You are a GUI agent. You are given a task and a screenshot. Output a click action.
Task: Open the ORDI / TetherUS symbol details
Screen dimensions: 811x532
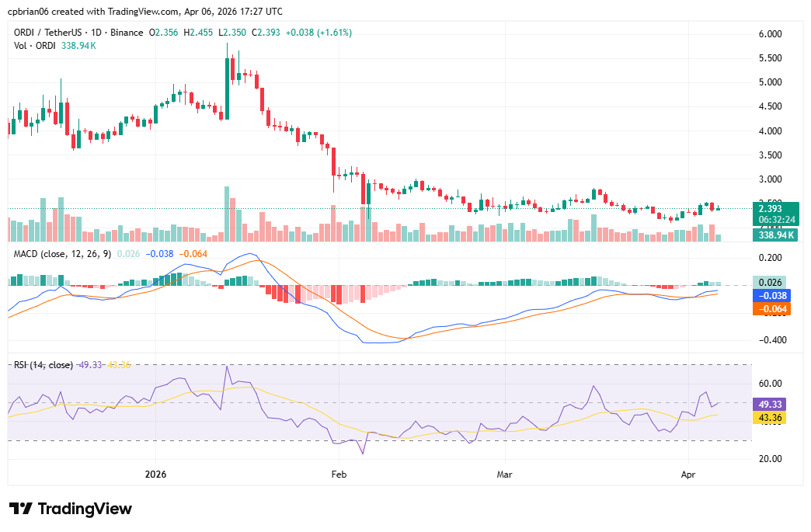47,33
